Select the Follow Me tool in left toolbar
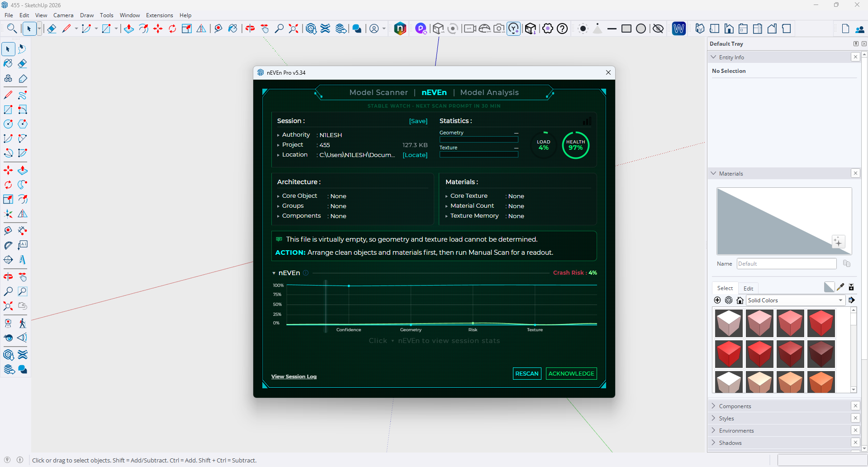This screenshot has width=868, height=467. pyautogui.click(x=22, y=185)
